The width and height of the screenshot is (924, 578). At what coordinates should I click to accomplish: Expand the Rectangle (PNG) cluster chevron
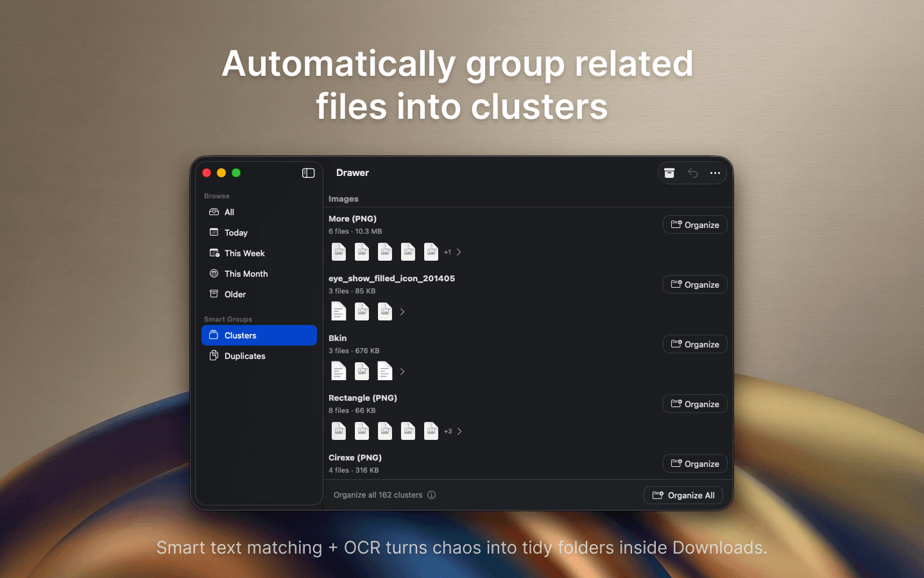pyautogui.click(x=459, y=431)
